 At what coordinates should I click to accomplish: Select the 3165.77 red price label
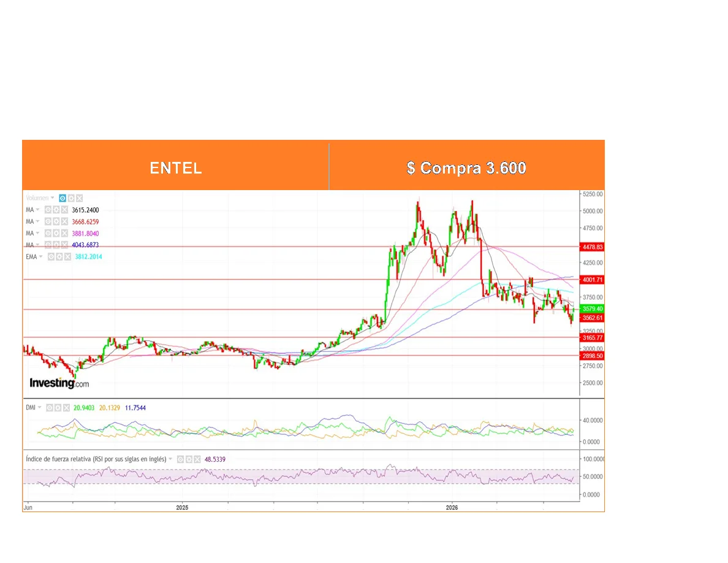593,338
